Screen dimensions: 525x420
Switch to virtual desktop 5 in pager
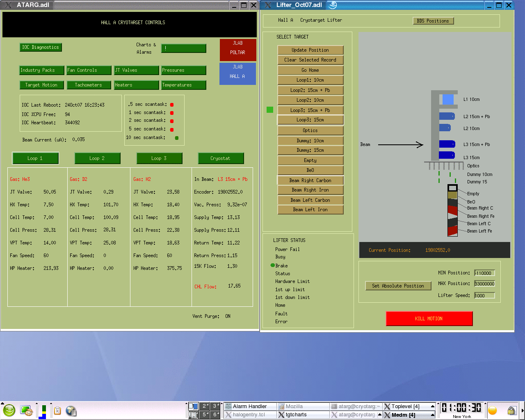(x=205, y=415)
